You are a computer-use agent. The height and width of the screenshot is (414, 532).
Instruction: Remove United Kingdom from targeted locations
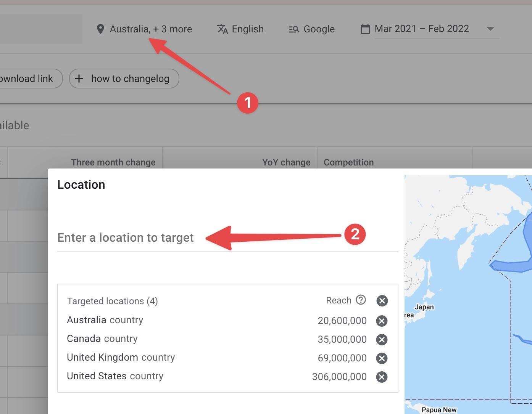click(x=382, y=358)
